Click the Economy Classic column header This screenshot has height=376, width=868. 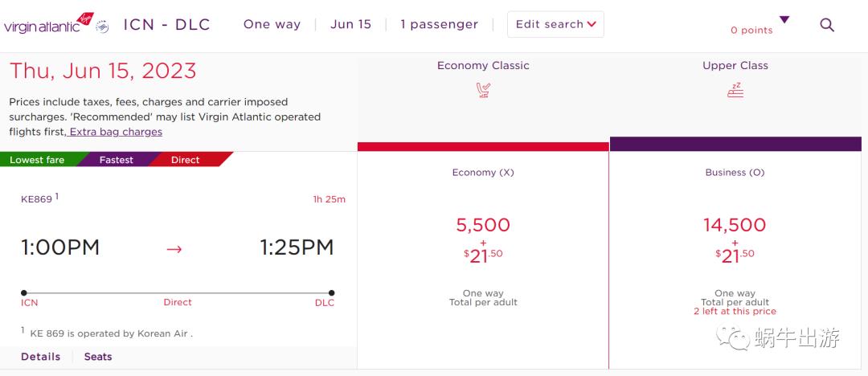point(483,66)
